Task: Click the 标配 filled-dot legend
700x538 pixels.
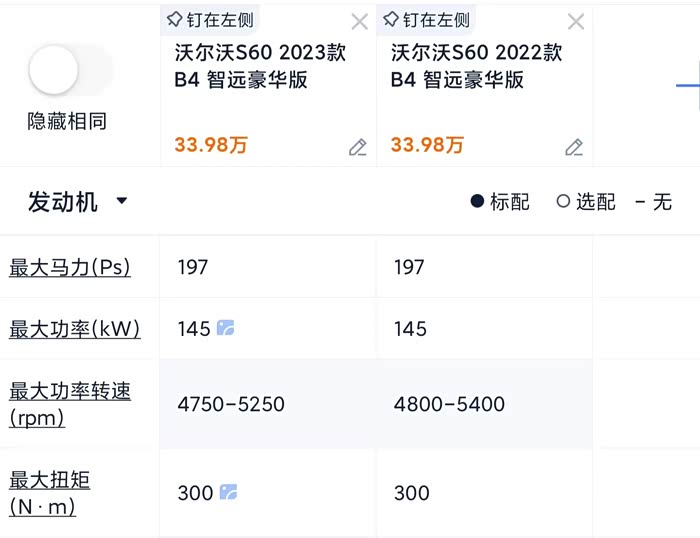Action: pos(500,202)
